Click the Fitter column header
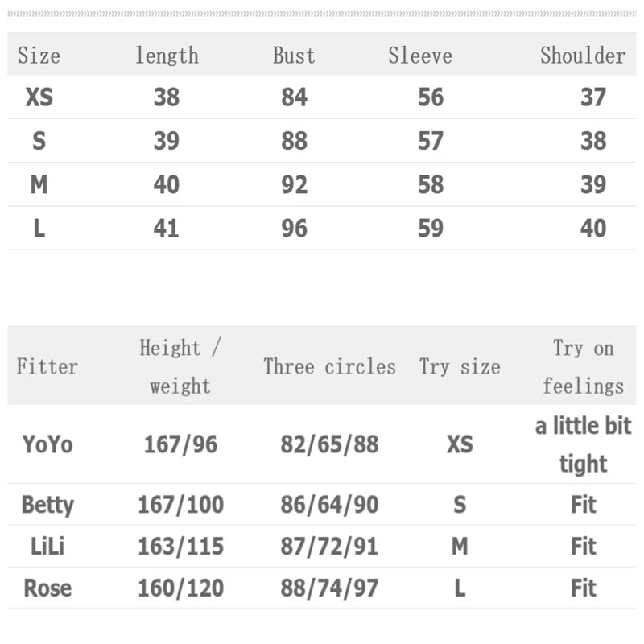 [47, 366]
